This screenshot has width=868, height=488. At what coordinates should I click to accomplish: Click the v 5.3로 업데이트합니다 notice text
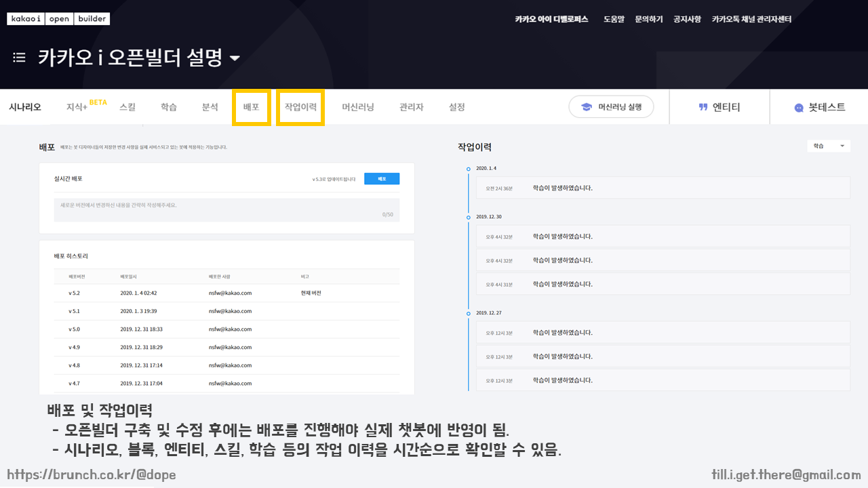334,179
